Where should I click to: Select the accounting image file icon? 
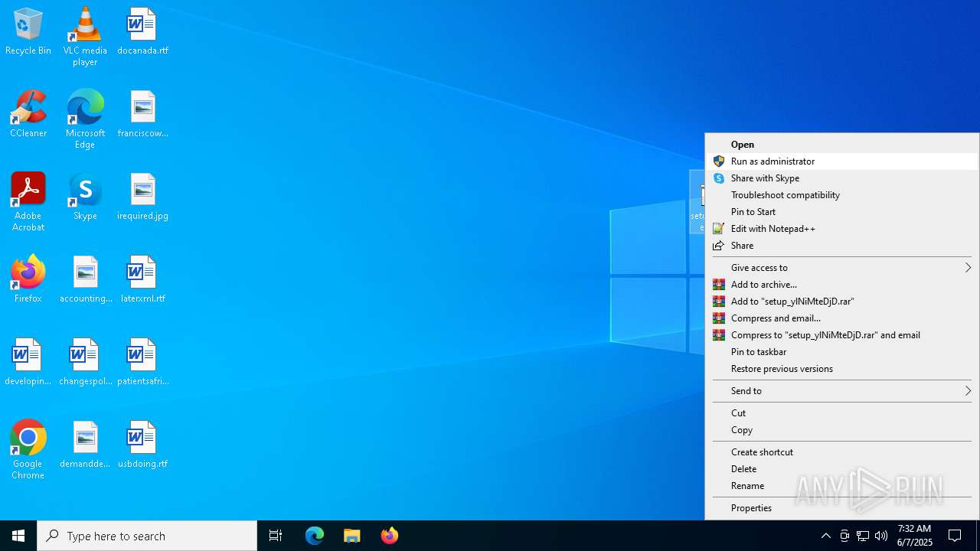[85, 279]
